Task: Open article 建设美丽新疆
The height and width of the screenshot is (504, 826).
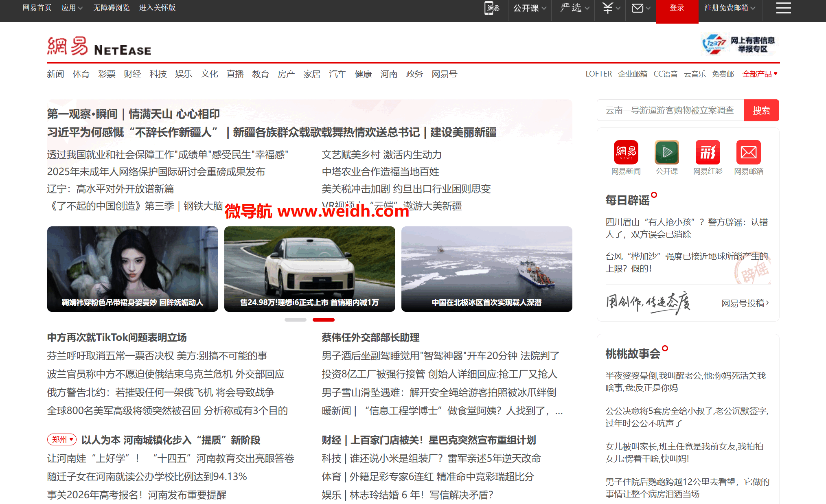Action: [463, 132]
